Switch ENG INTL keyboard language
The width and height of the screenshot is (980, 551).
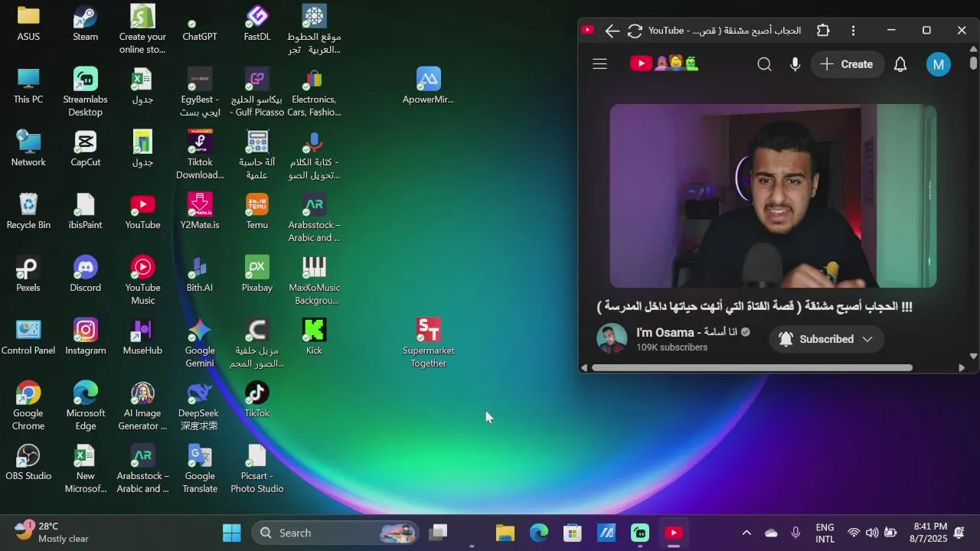point(825,533)
